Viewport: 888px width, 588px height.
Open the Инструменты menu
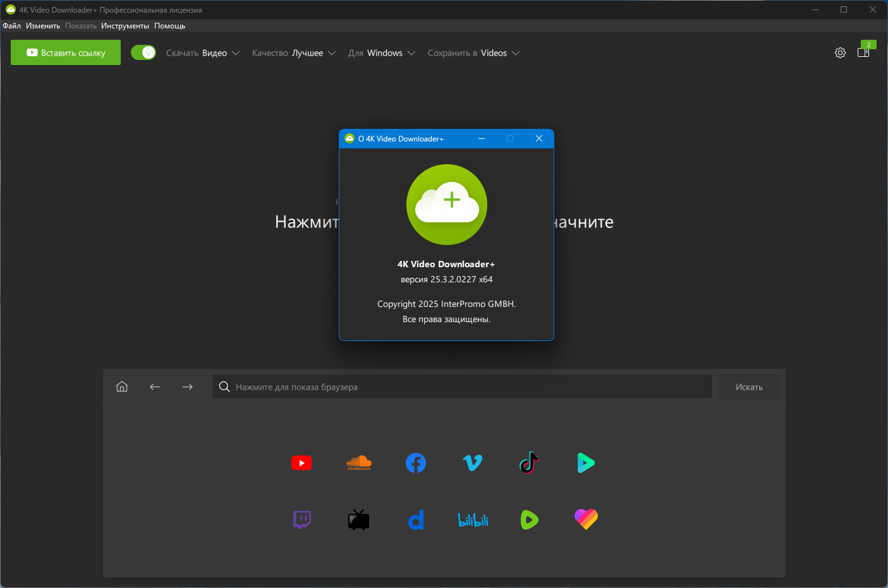coord(125,26)
